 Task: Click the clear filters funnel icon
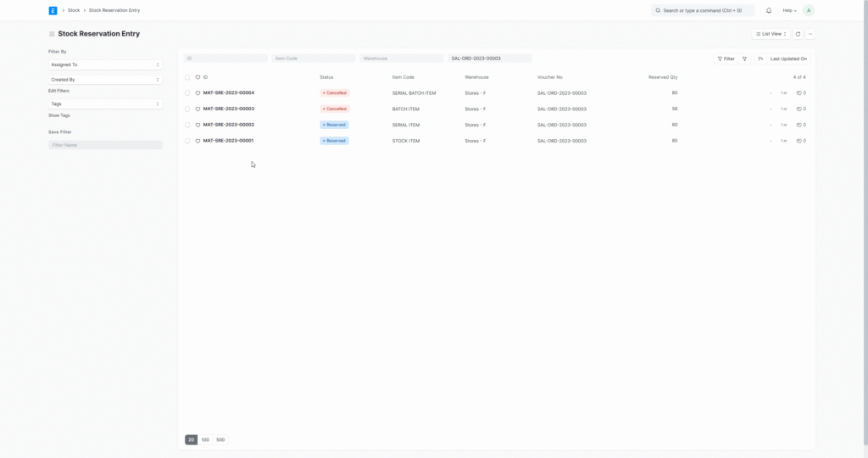[x=744, y=59]
